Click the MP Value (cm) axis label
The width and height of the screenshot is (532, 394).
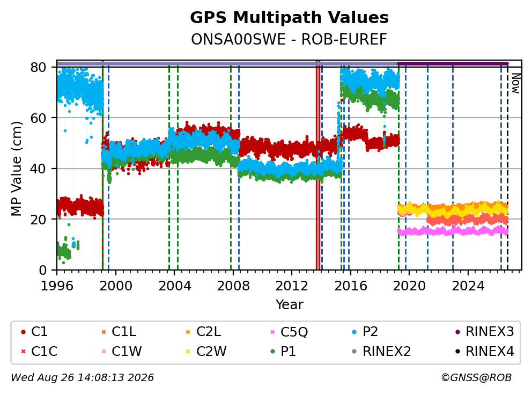16,169
